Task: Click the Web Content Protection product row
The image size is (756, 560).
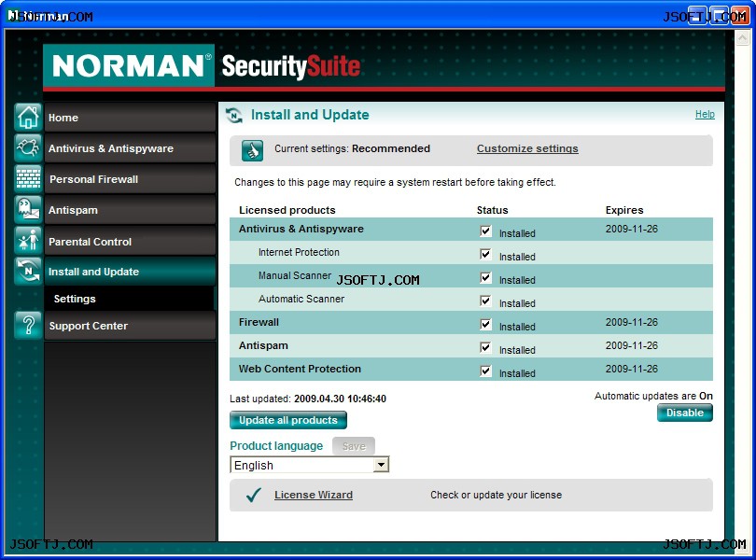Action: [x=471, y=369]
